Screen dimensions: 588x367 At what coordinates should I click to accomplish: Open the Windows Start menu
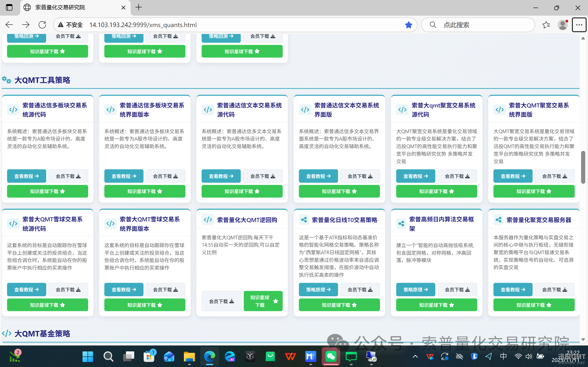point(88,357)
